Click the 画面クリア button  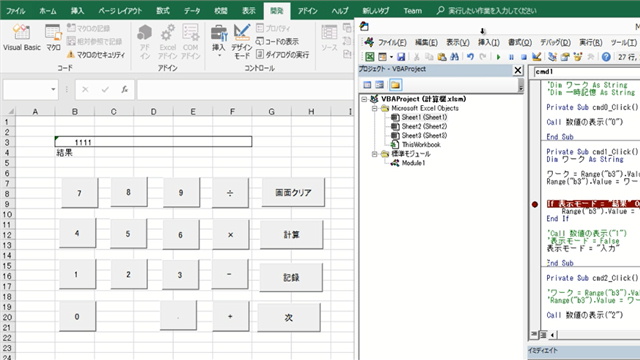pos(293,192)
